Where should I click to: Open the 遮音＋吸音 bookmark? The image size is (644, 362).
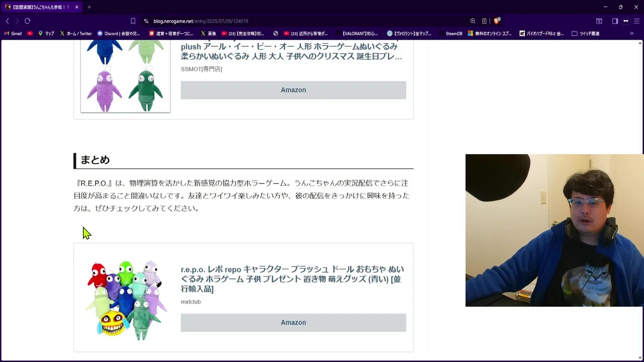click(x=171, y=34)
